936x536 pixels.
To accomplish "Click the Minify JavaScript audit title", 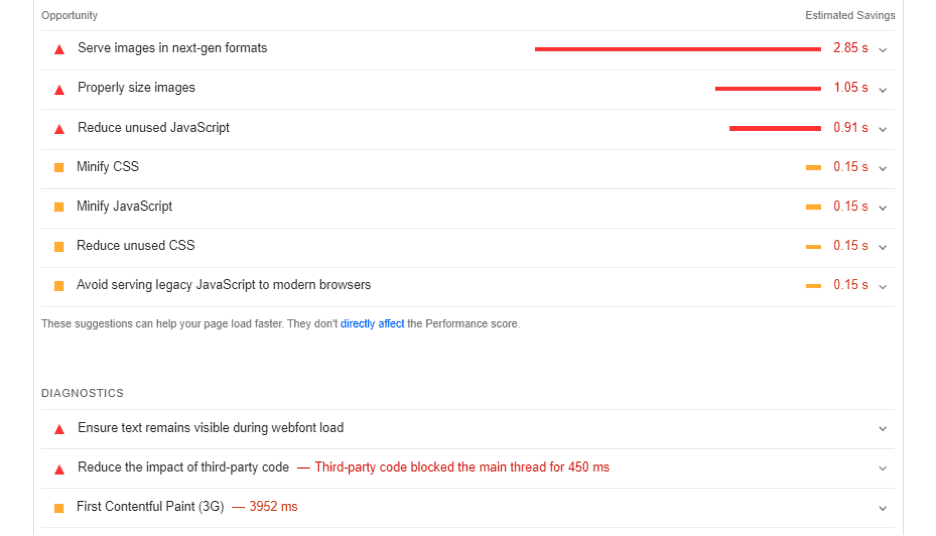I will pos(124,207).
